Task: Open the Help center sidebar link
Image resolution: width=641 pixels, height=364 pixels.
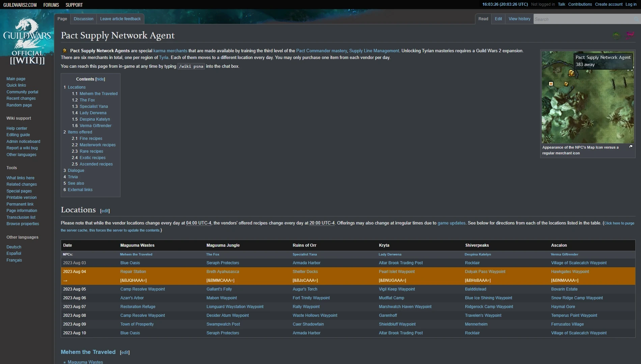Action: (17, 128)
